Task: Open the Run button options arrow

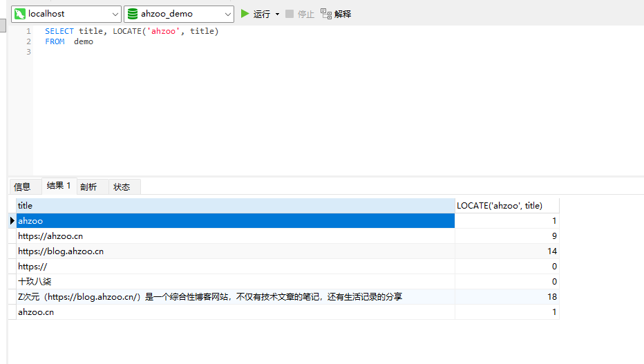Action: click(x=277, y=14)
